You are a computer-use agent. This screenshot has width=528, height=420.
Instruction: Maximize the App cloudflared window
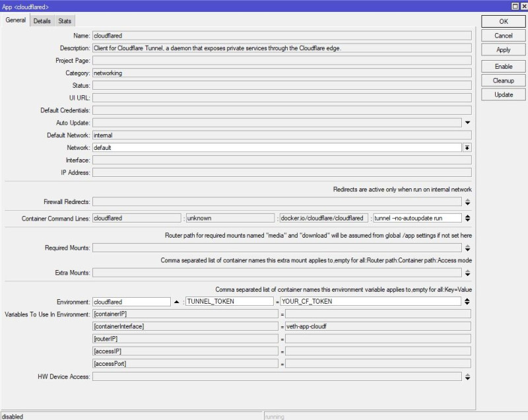[x=515, y=6]
